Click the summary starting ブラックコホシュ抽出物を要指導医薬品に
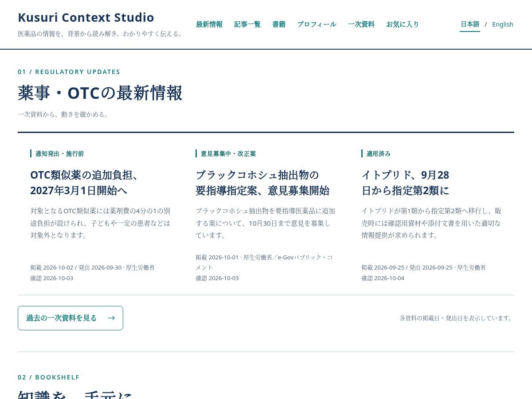Image resolution: width=532 pixels, height=399 pixels. tap(266, 223)
